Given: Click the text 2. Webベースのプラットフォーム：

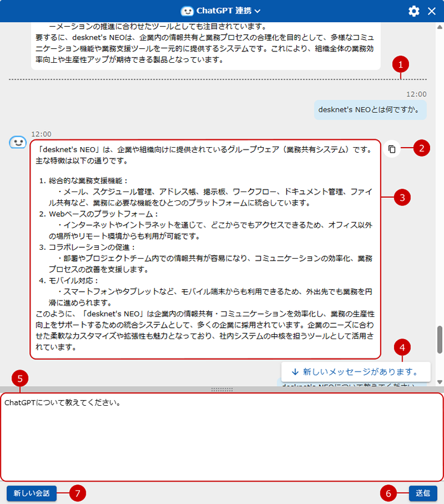Looking at the screenshot, I should pos(99,214).
